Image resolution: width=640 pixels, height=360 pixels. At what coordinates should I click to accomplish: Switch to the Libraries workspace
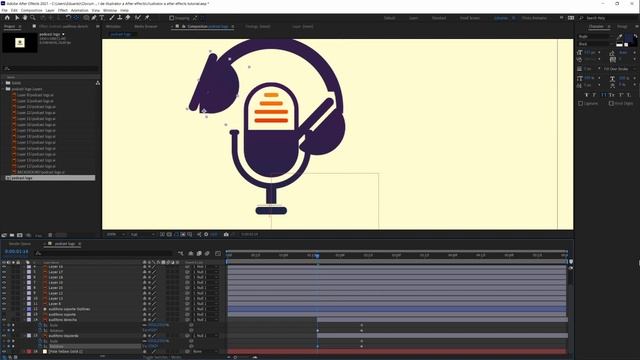tap(501, 18)
